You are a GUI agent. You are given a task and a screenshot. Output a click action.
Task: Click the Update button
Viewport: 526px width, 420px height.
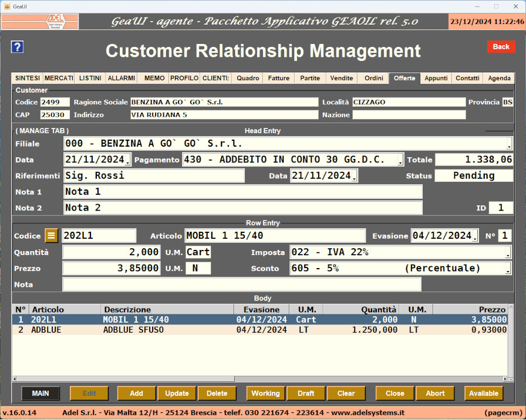pyautogui.click(x=177, y=393)
